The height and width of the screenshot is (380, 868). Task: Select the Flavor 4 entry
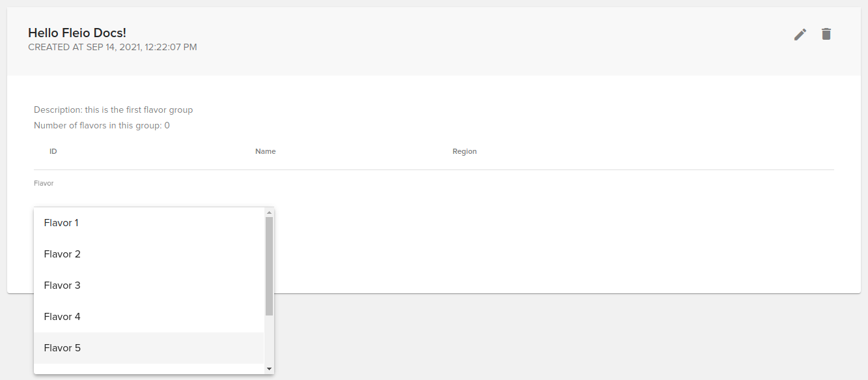pos(63,317)
